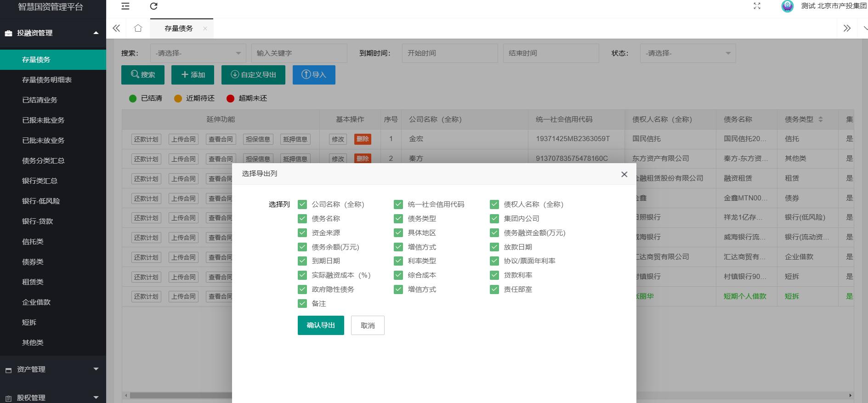This screenshot has height=403, width=868.
Task: Close the 存量债务 tab with its x icon
Action: pos(205,28)
